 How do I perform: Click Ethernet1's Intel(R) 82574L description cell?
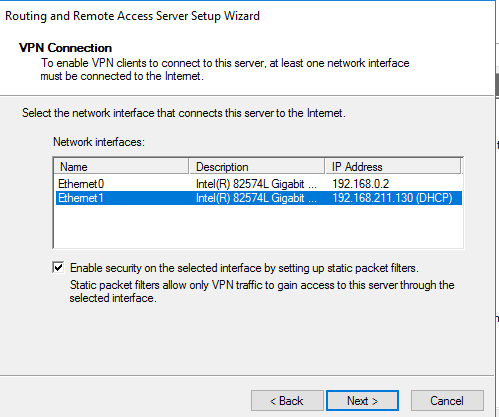[x=256, y=198]
